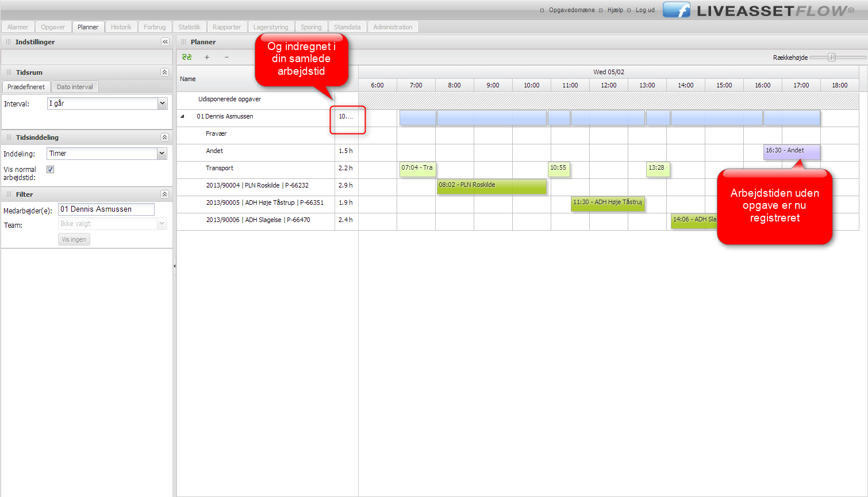
Task: Switch to the Opgaver tab
Action: tap(53, 27)
